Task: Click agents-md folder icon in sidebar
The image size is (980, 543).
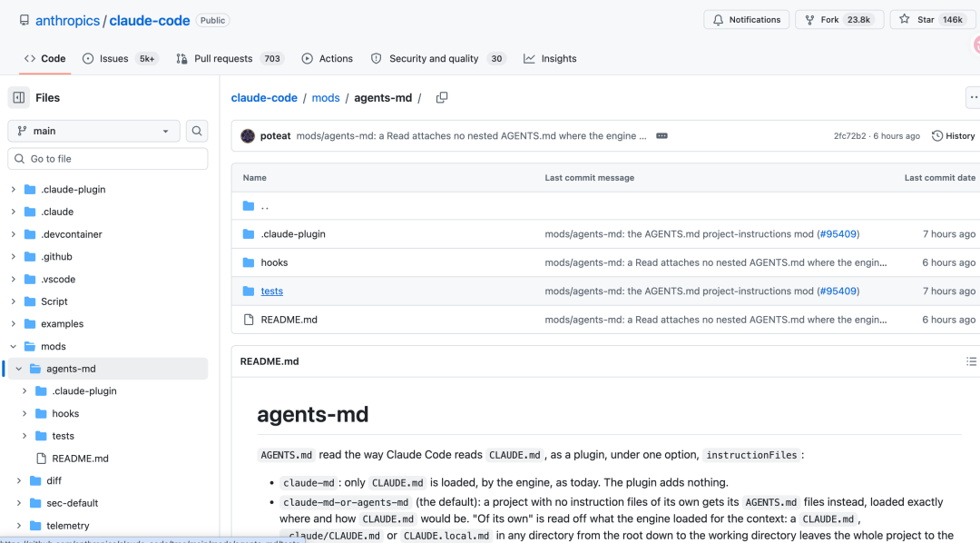Action: [35, 369]
